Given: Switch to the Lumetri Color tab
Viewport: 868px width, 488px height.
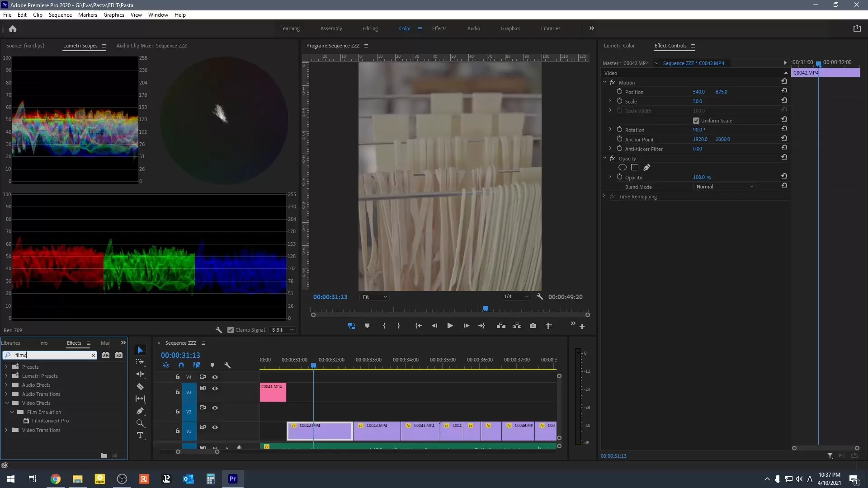Looking at the screenshot, I should (x=619, y=46).
